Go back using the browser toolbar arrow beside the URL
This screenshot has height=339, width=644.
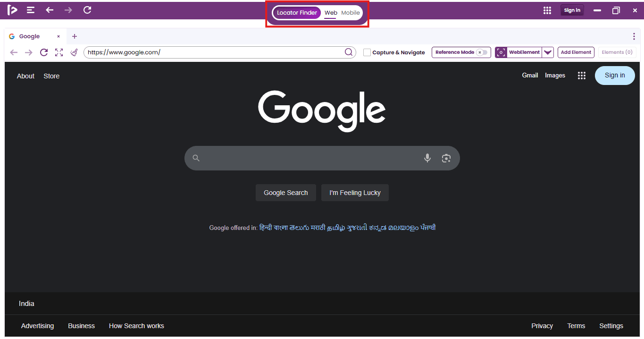point(14,52)
